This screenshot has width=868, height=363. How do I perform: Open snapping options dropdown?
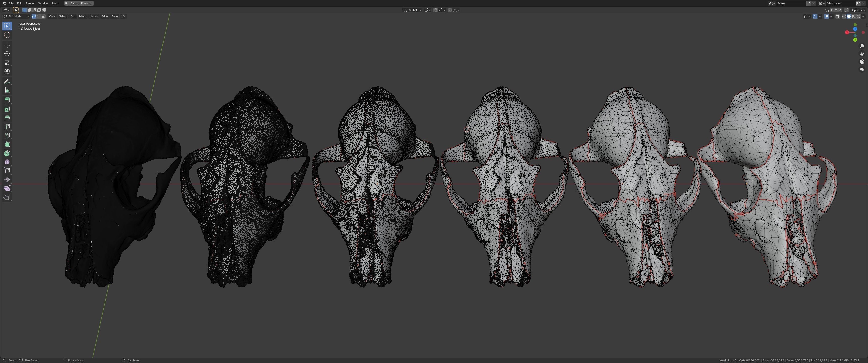coord(442,10)
